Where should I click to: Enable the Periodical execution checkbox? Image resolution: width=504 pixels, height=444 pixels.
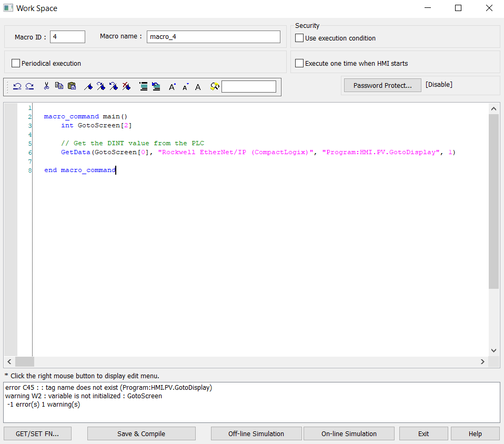point(16,63)
